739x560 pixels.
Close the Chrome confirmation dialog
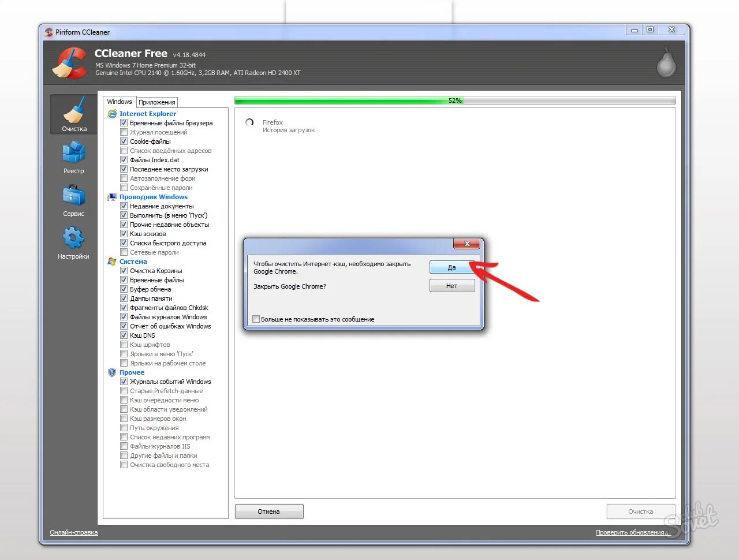(466, 244)
